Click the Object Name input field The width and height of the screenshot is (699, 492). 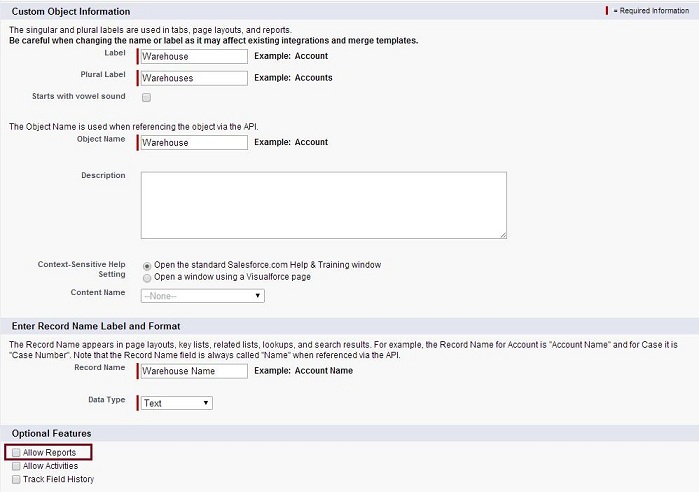tap(194, 143)
